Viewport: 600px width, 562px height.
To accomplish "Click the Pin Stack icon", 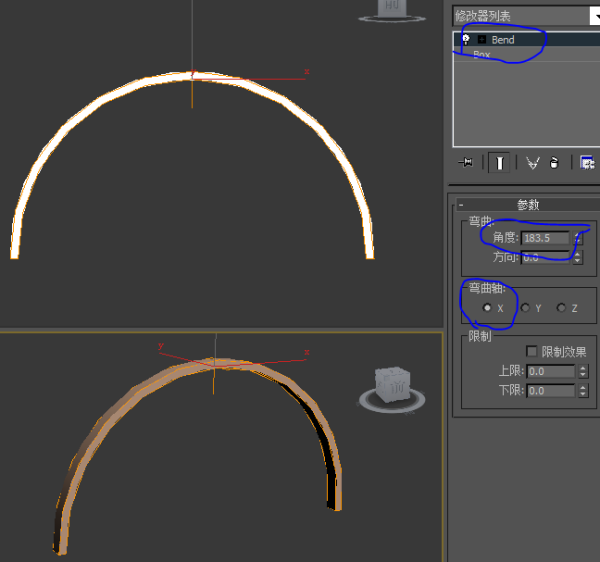I will (x=465, y=162).
